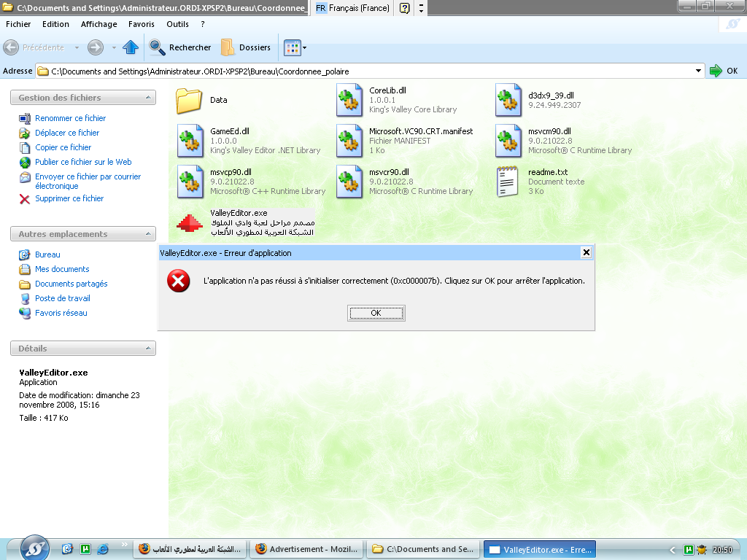Select the d3dx9_39.dll file icon
This screenshot has width=747, height=560.
(508, 100)
